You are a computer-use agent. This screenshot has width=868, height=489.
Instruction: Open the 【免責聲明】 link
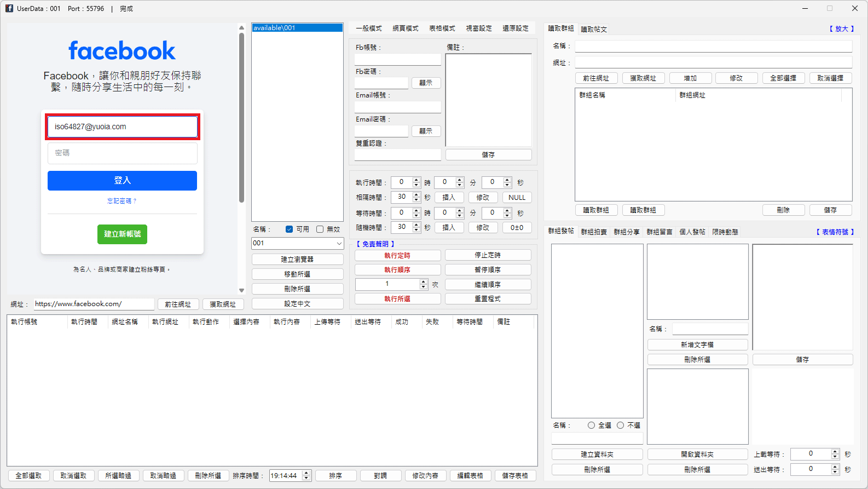pos(375,244)
